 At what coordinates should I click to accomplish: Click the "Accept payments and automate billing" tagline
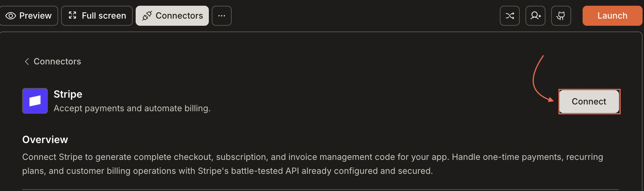[132, 108]
